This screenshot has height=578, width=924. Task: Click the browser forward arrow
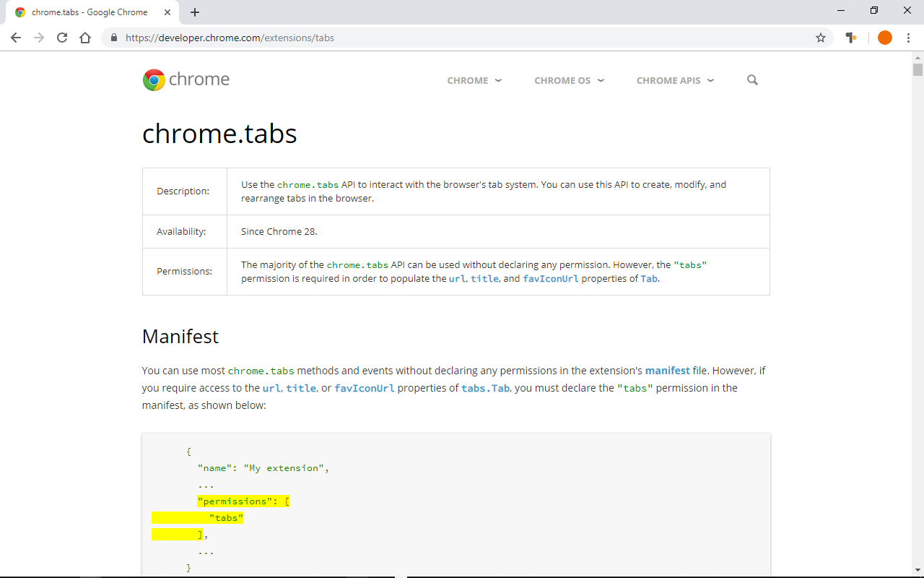(39, 38)
